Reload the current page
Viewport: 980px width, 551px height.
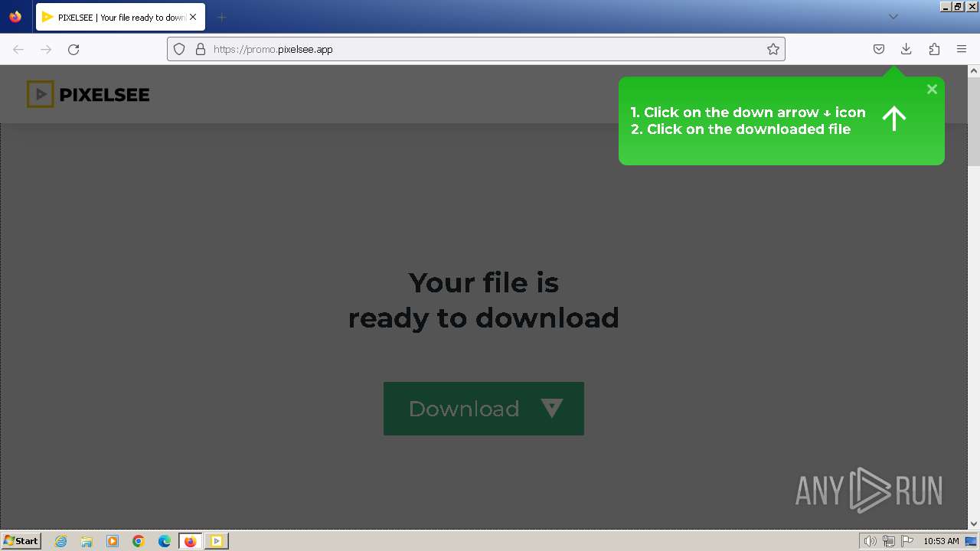(x=73, y=49)
